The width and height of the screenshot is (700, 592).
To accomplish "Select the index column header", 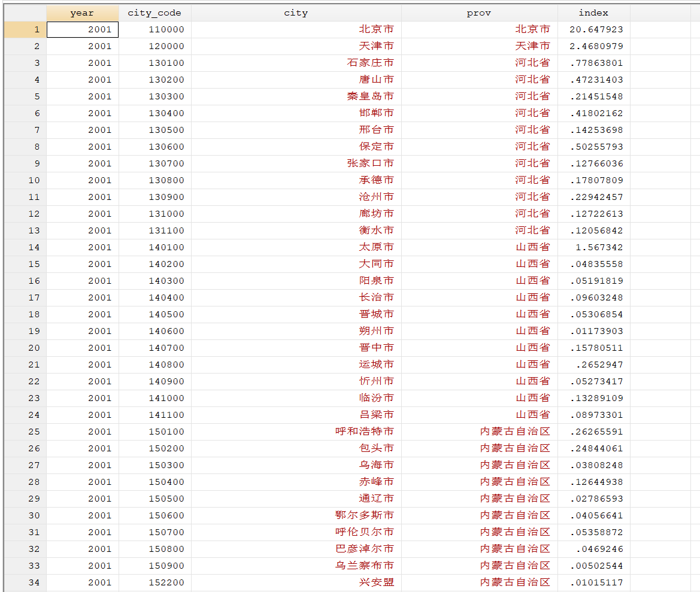I will (593, 13).
